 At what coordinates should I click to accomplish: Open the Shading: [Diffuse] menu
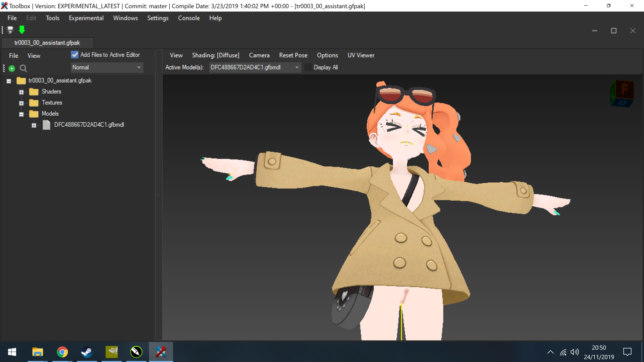click(x=216, y=55)
